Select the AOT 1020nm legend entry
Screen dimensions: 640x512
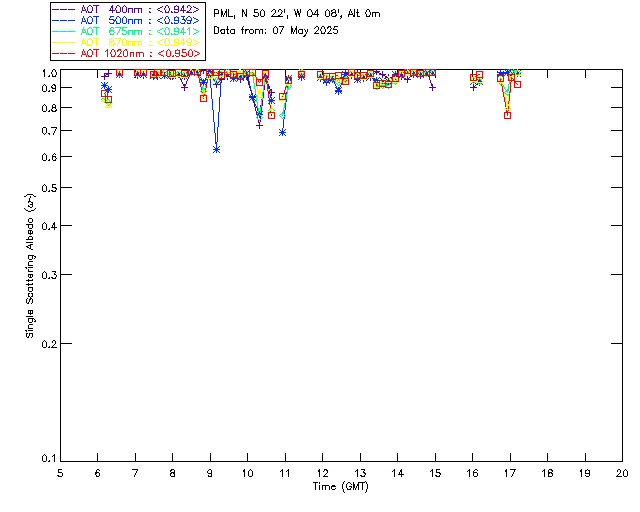click(x=127, y=53)
